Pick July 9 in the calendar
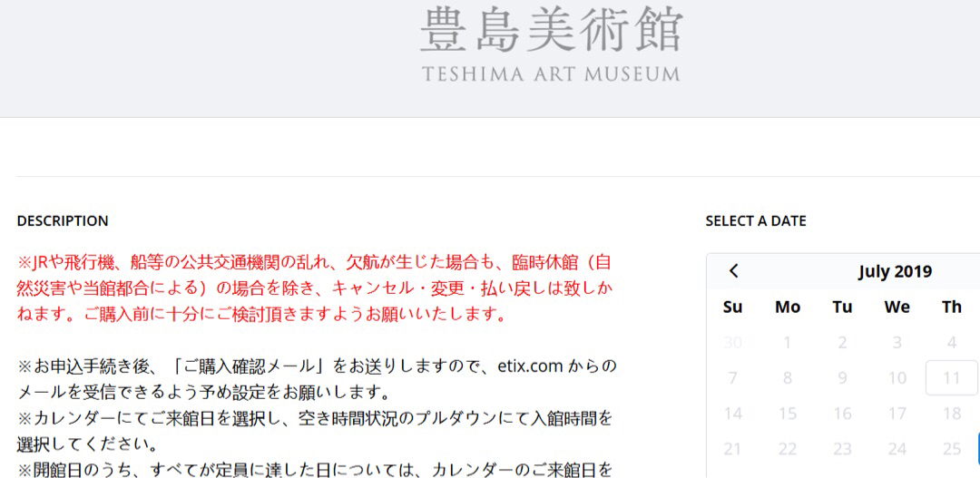Viewport: 980px width, 478px height. (x=842, y=377)
